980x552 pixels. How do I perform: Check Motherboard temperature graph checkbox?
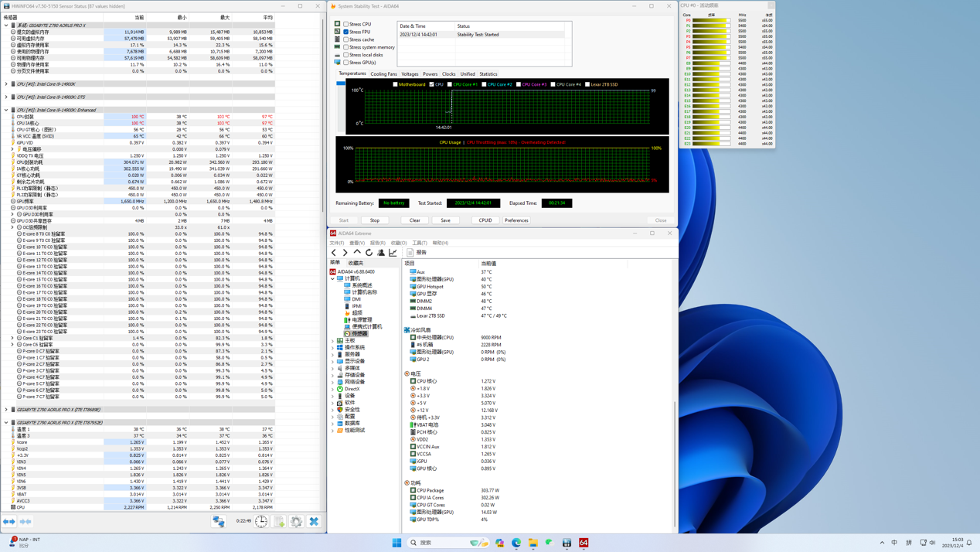tap(395, 84)
